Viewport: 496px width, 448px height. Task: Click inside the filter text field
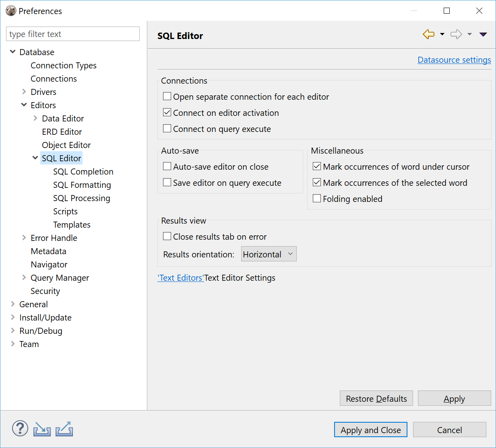[72, 34]
